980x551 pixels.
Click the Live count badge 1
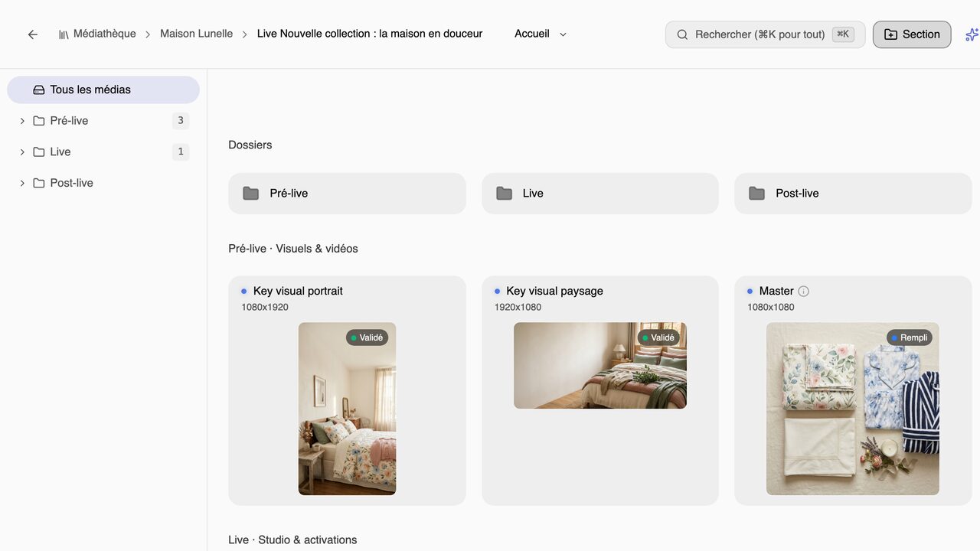[181, 152]
